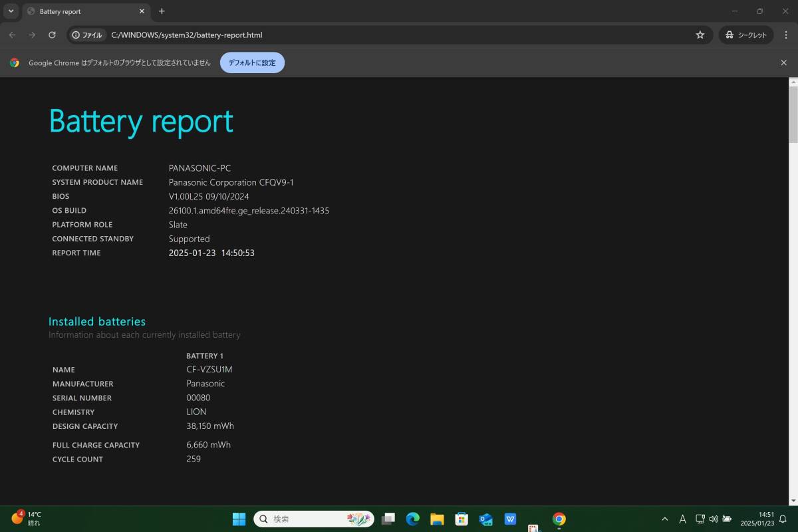The image size is (798, 532).
Task: Click the FULL CHARGE CAPACITY label
Action: [x=96, y=445]
